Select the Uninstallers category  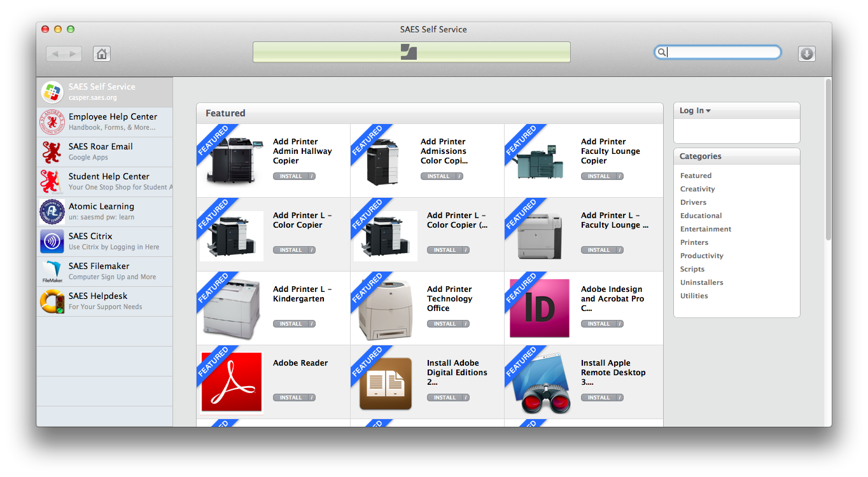tap(702, 282)
